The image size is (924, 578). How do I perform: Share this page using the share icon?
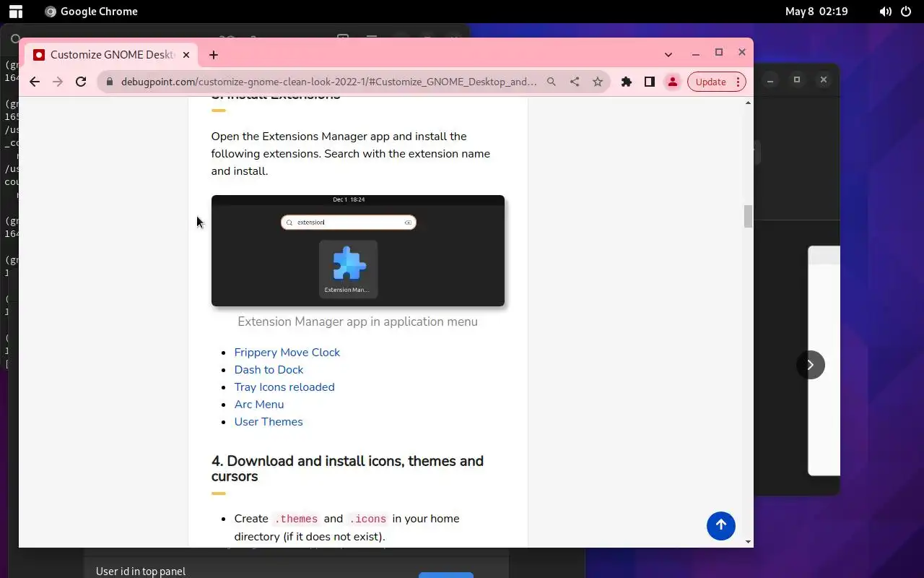pyautogui.click(x=575, y=82)
